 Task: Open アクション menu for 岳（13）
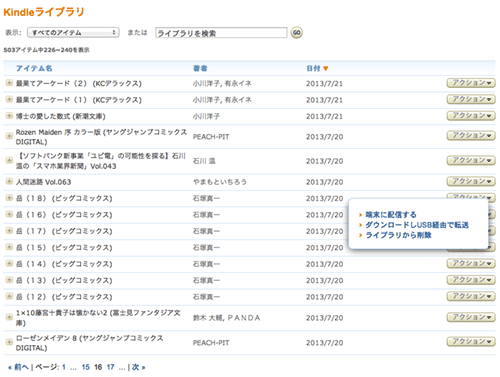[471, 280]
